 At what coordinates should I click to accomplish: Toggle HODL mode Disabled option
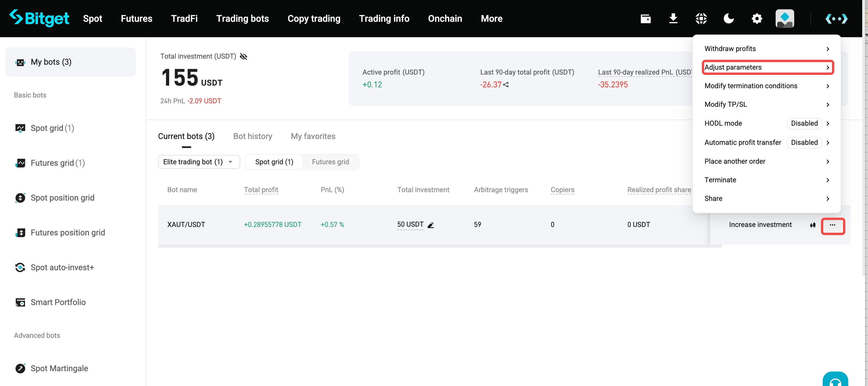pyautogui.click(x=804, y=123)
